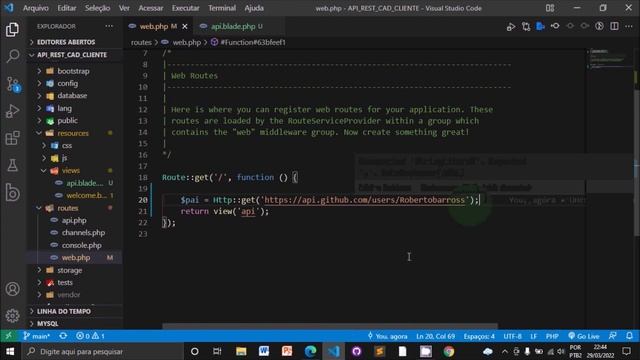
Task: Open the Search view in activity bar
Action: (x=12, y=56)
